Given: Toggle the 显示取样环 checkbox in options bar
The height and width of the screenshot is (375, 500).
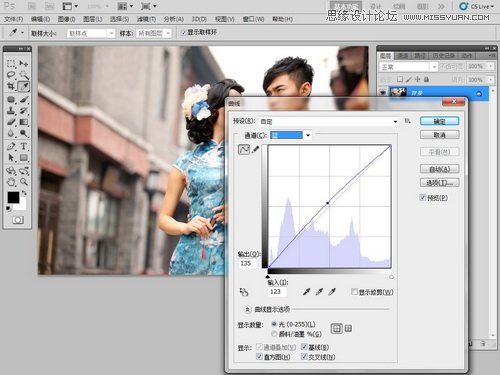Looking at the screenshot, I should click(x=183, y=32).
